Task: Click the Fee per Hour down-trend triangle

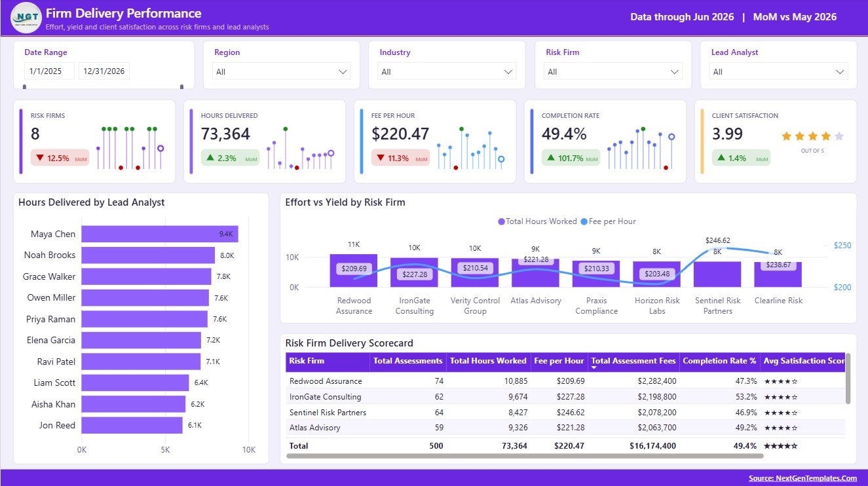Action: [381, 158]
